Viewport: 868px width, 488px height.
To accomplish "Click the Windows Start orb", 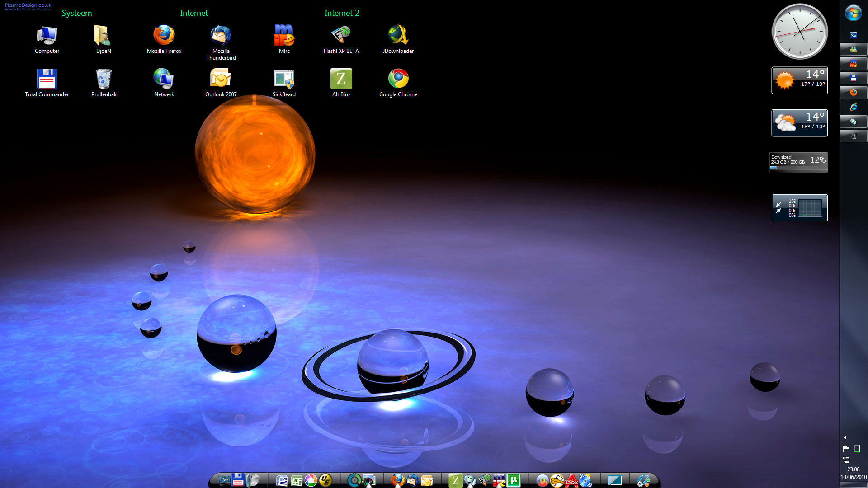I will 853,13.
